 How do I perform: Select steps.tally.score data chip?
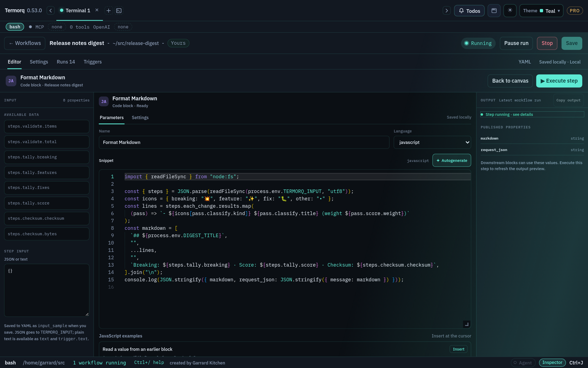pyautogui.click(x=47, y=203)
